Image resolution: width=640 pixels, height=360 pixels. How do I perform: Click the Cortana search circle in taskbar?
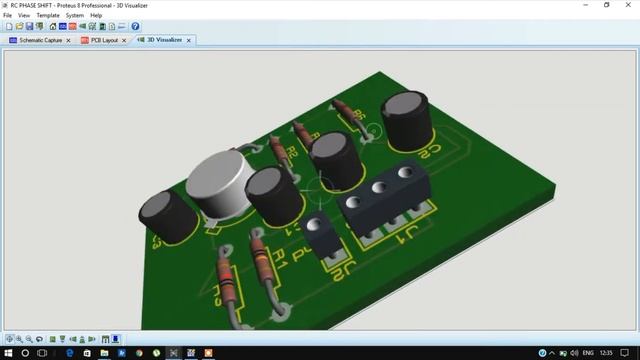25,353
